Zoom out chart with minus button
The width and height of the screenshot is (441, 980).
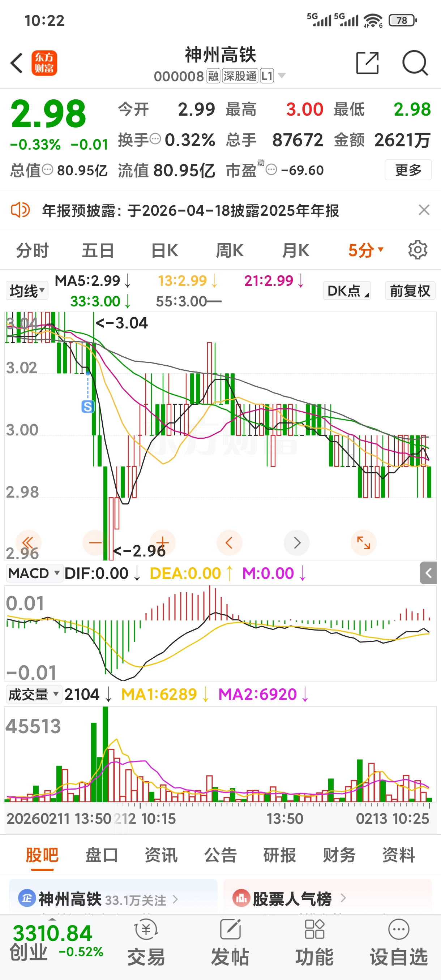[95, 542]
